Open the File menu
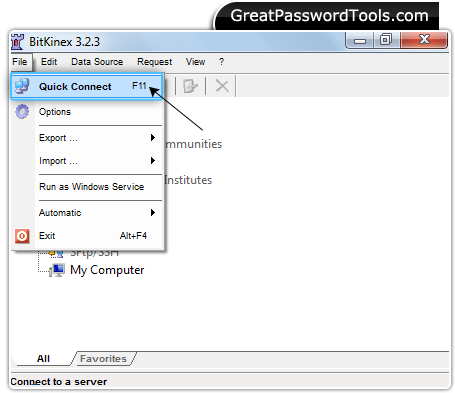This screenshot has width=455, height=393. click(x=20, y=62)
